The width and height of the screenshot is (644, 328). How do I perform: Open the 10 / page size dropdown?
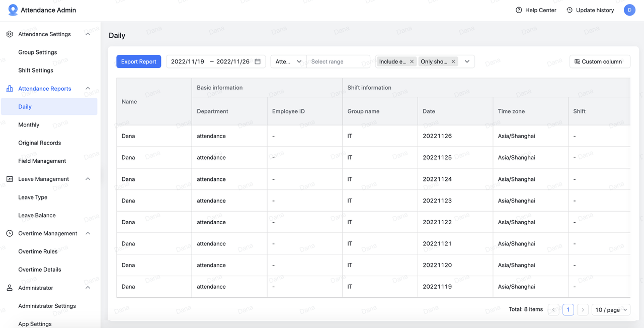[611, 310]
